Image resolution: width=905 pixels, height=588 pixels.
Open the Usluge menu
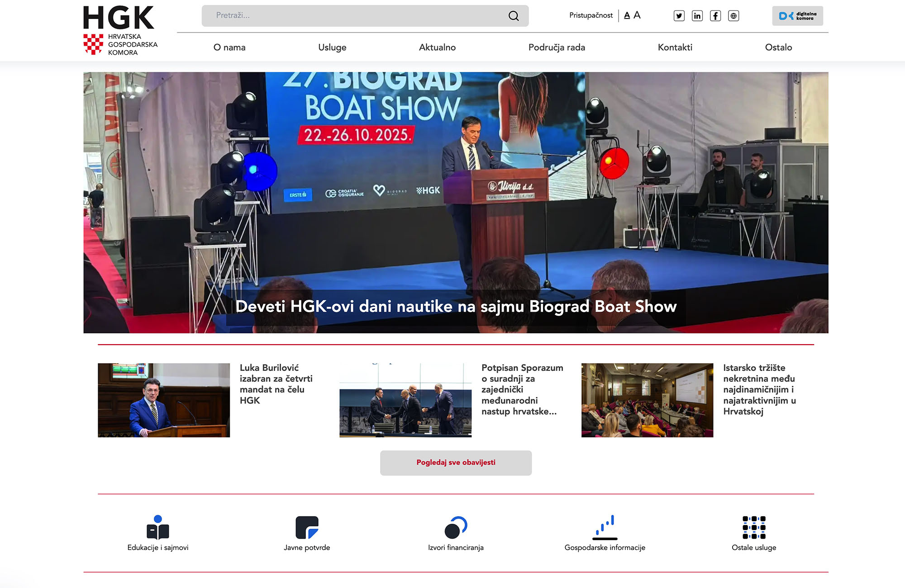332,47
